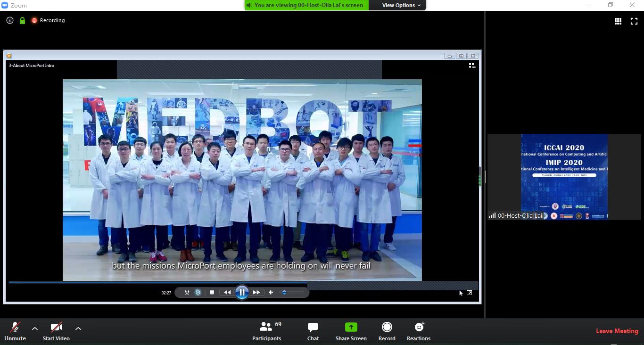Minimize the Zoom window

[x=589, y=5]
